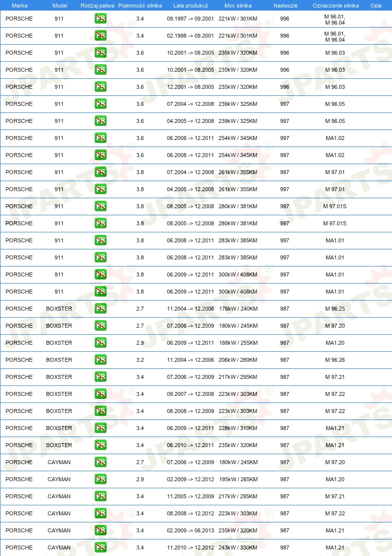
Task: Click the power value 243kW / 330KM
Action: (x=238, y=547)
